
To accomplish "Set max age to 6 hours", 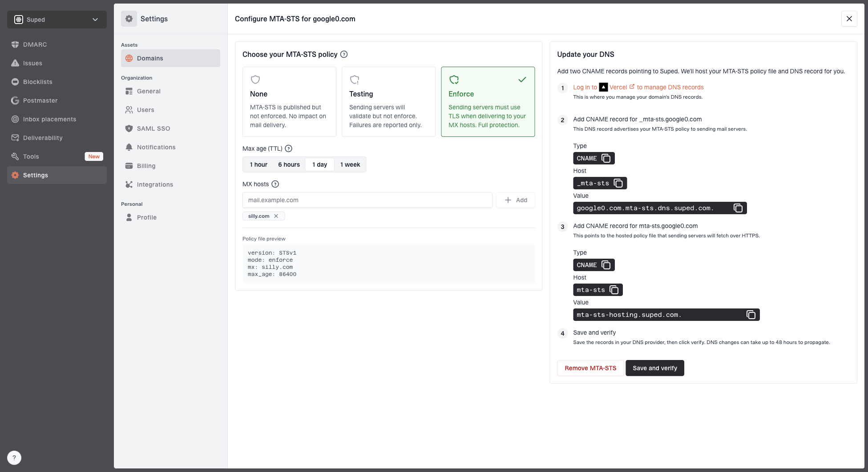I will pos(289,164).
